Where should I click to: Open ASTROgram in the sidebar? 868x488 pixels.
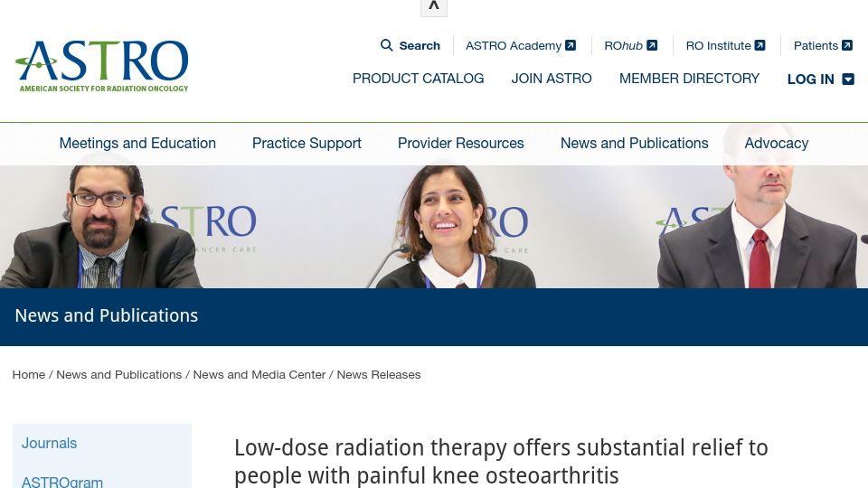pos(62,482)
